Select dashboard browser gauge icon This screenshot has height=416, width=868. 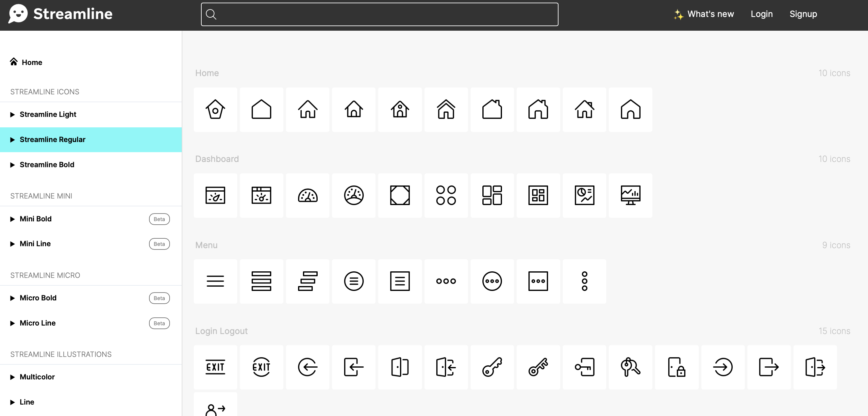click(x=215, y=196)
